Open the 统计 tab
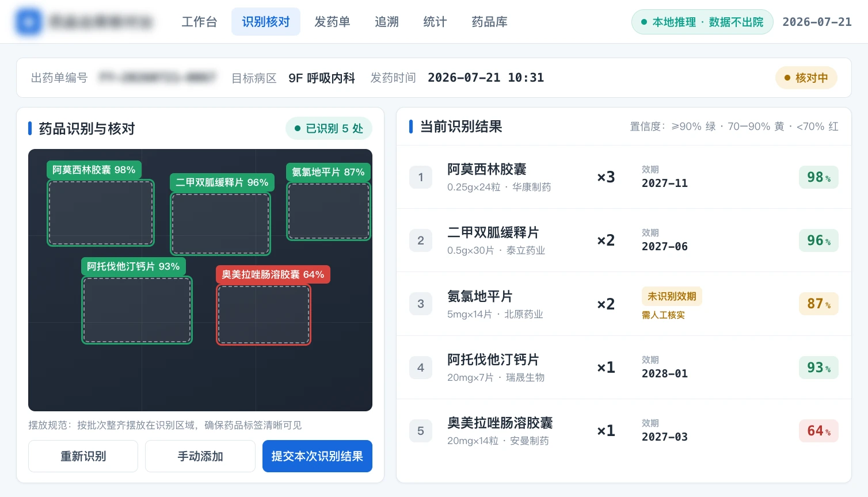 click(435, 22)
